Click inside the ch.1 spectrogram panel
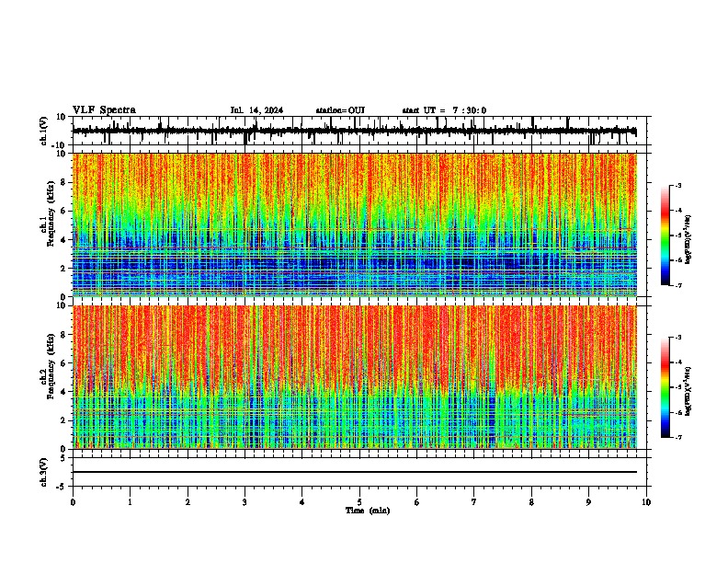 tap(355, 224)
